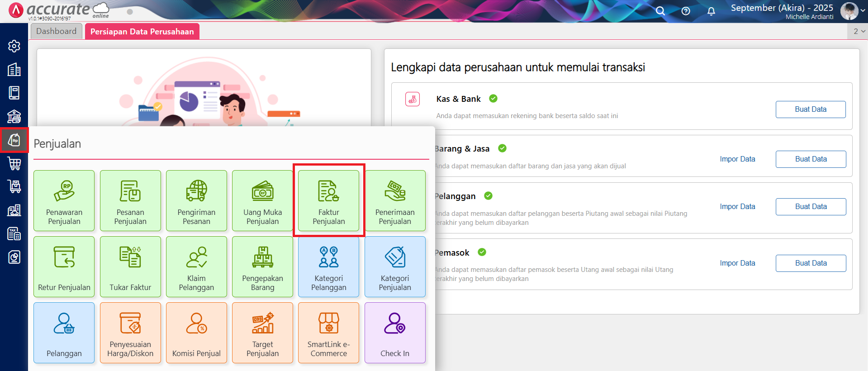Click the Settings gear in sidebar
868x371 pixels.
point(14,46)
